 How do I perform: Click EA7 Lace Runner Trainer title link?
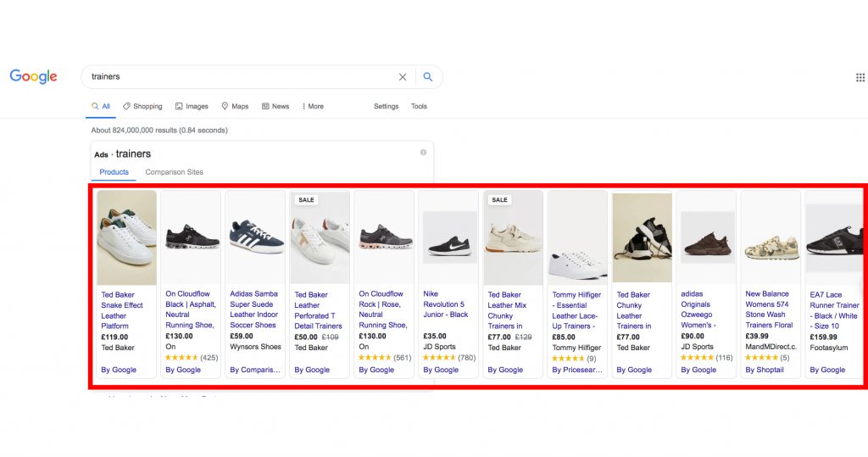tap(834, 310)
